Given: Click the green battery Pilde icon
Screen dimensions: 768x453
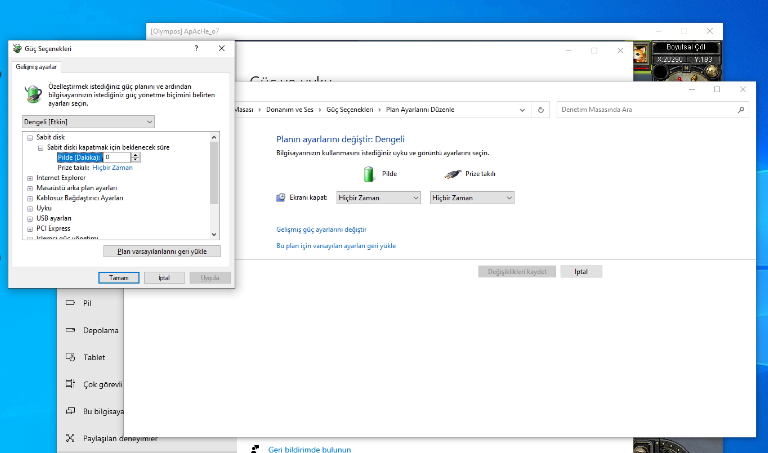Looking at the screenshot, I should click(x=369, y=174).
